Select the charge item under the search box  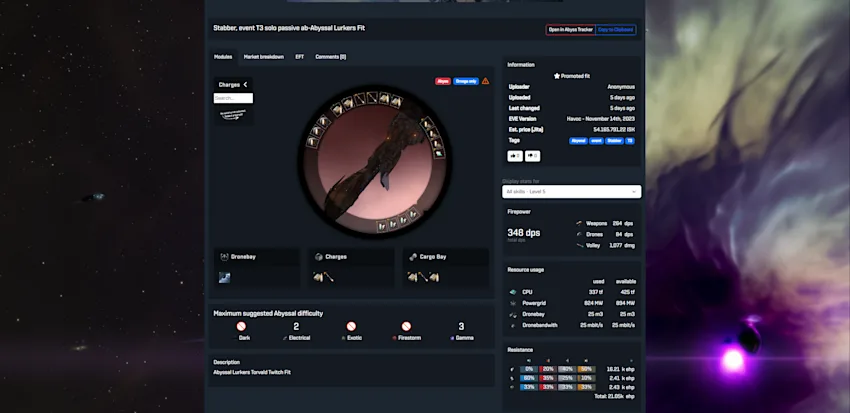point(233,114)
